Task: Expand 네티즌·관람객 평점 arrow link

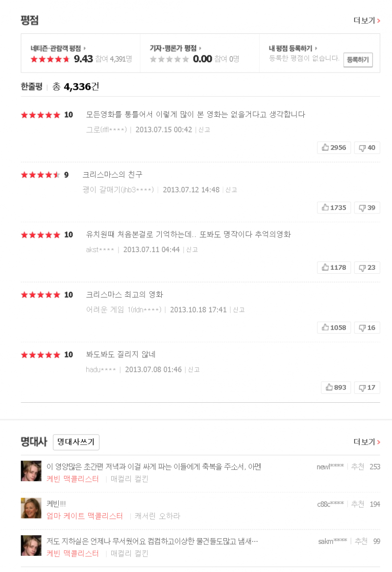Action: tap(58, 48)
